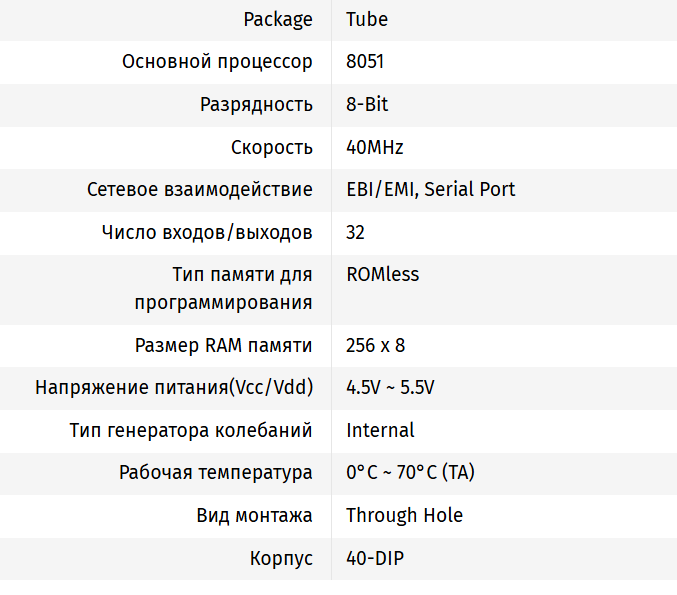Image resolution: width=677 pixels, height=595 pixels.
Task: Select the '256 x 8' RAM value
Action: click(x=375, y=346)
